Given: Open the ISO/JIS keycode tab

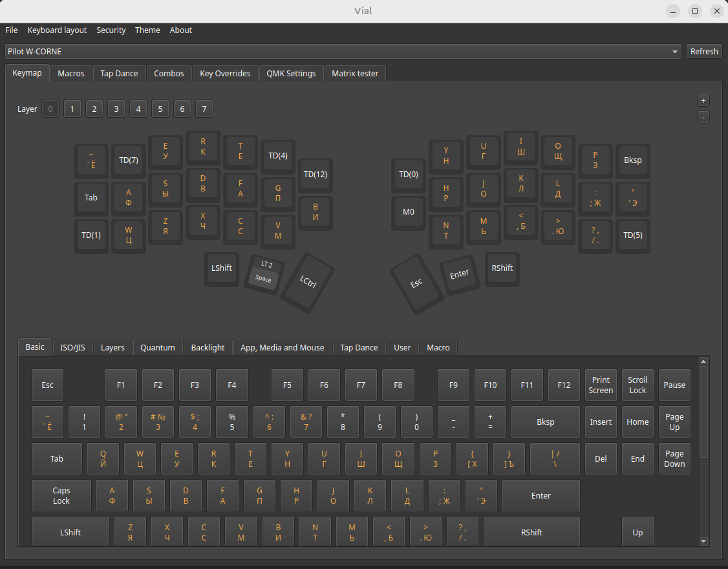Looking at the screenshot, I should click(72, 347).
